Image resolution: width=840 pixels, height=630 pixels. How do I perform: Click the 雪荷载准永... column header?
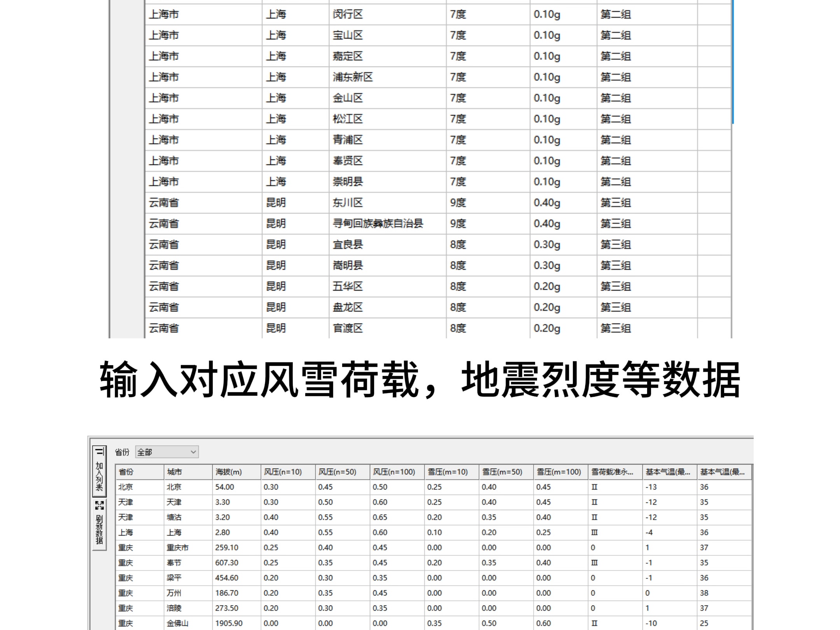(x=615, y=472)
